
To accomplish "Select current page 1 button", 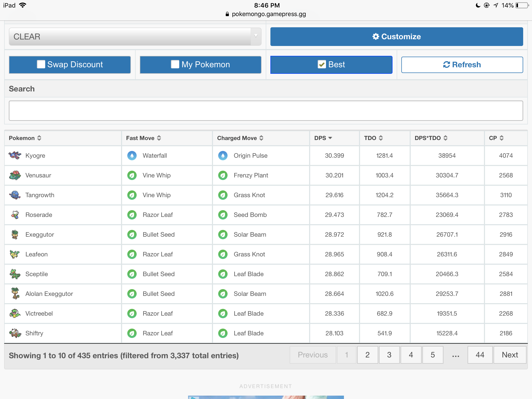I will coord(347,355).
